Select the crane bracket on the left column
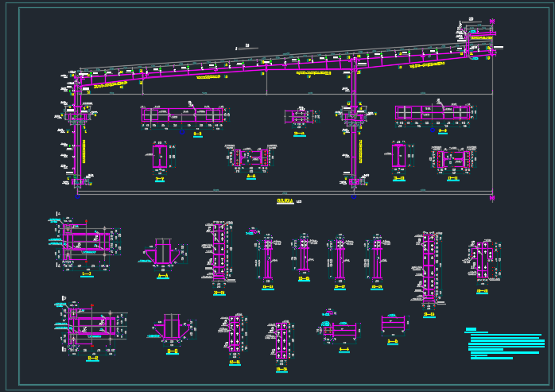 (79, 117)
